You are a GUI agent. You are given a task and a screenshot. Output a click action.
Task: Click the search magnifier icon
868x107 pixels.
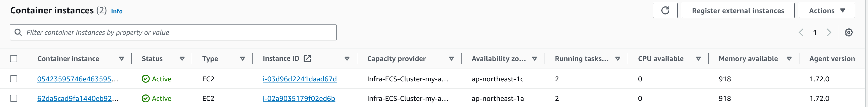point(18,32)
